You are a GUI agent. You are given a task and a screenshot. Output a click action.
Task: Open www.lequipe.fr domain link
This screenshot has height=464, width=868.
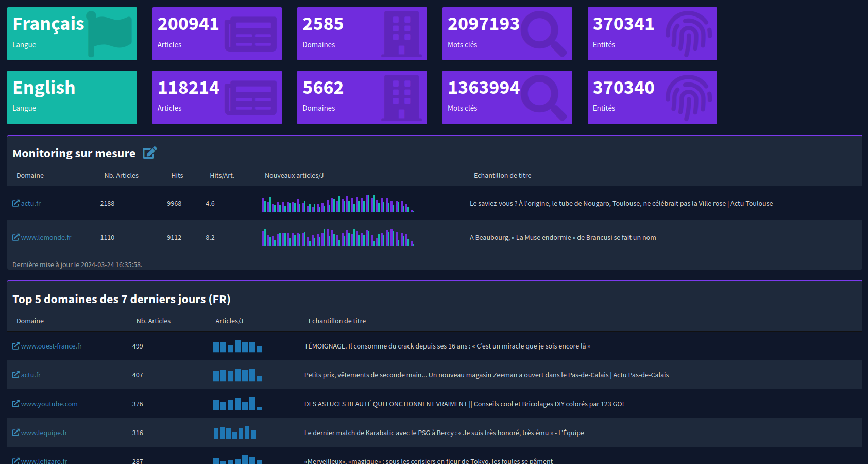coord(44,433)
